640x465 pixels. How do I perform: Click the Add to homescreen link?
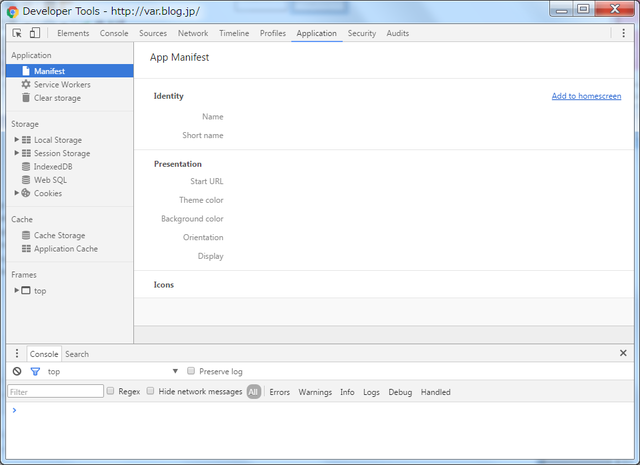[x=586, y=96]
